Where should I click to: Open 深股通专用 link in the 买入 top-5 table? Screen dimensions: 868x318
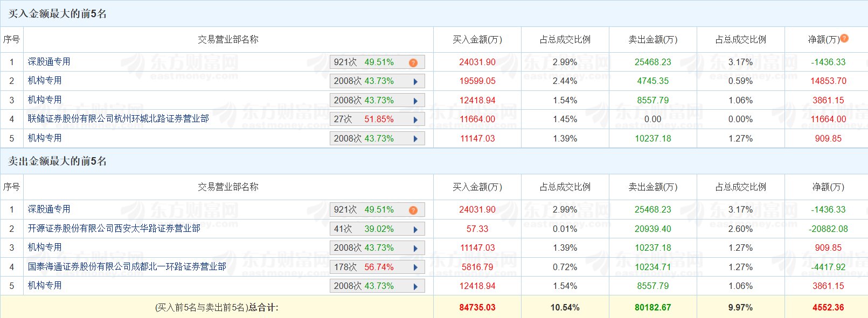point(49,61)
